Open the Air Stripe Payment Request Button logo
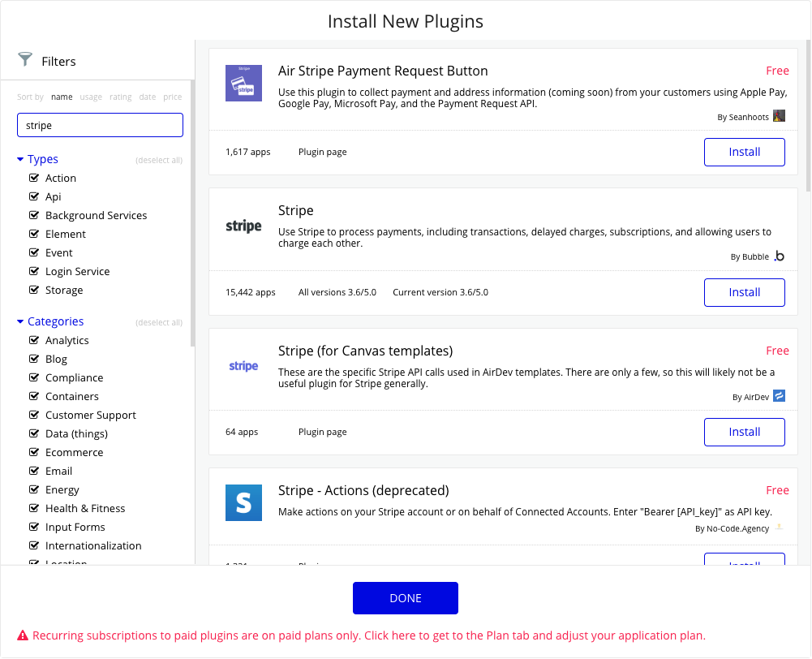The width and height of the screenshot is (812, 659). [243, 83]
